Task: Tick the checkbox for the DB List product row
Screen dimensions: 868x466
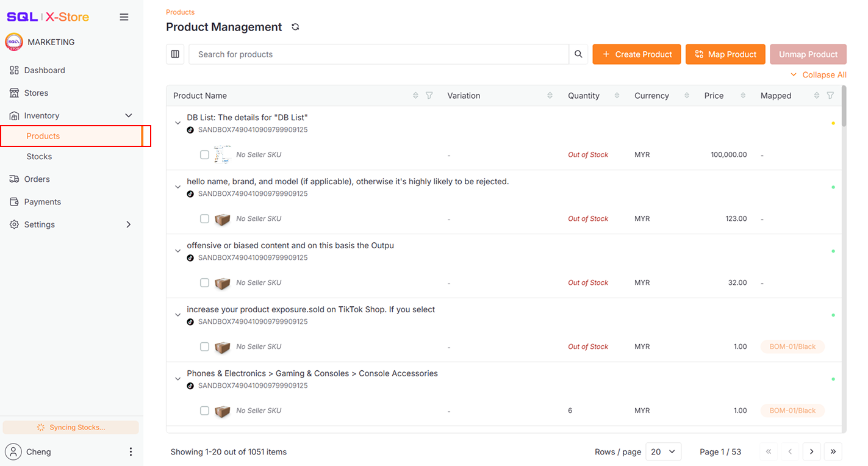Action: pyautogui.click(x=204, y=154)
